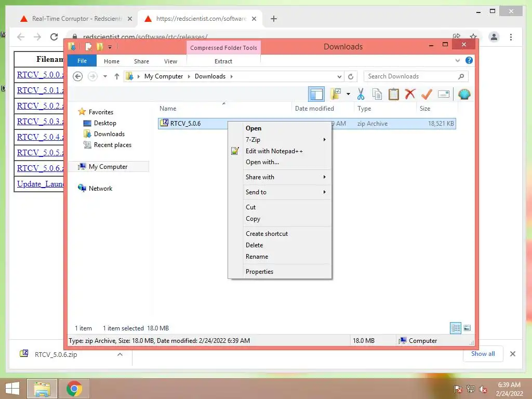Click the search magnifier in Search Downloads
Image resolution: width=532 pixels, height=399 pixels.
point(461,76)
